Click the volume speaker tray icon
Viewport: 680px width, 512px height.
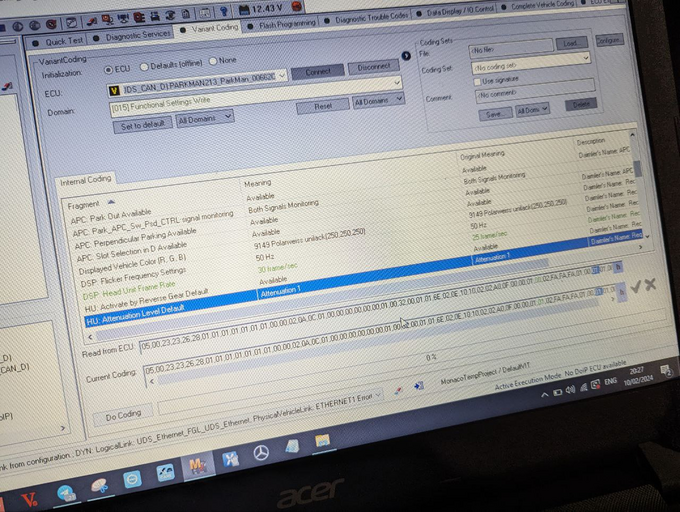(570, 390)
